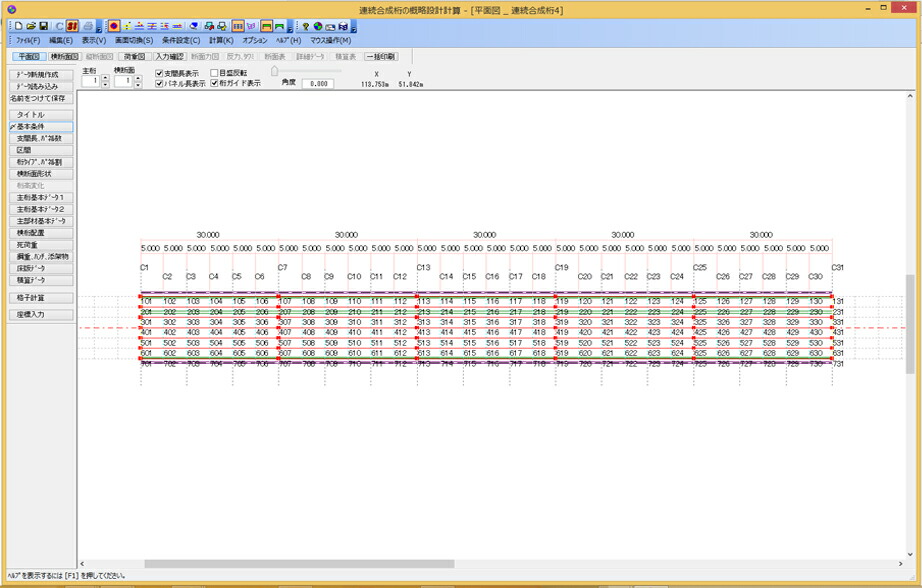
Task: Decrease the 横断面 spinner value
Action: [x=138, y=85]
